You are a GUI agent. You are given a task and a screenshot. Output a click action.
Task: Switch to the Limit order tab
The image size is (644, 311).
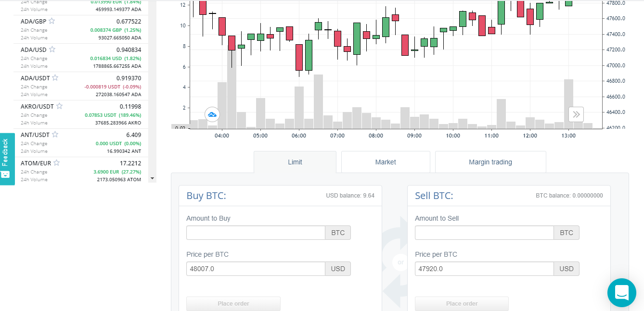[x=295, y=162]
